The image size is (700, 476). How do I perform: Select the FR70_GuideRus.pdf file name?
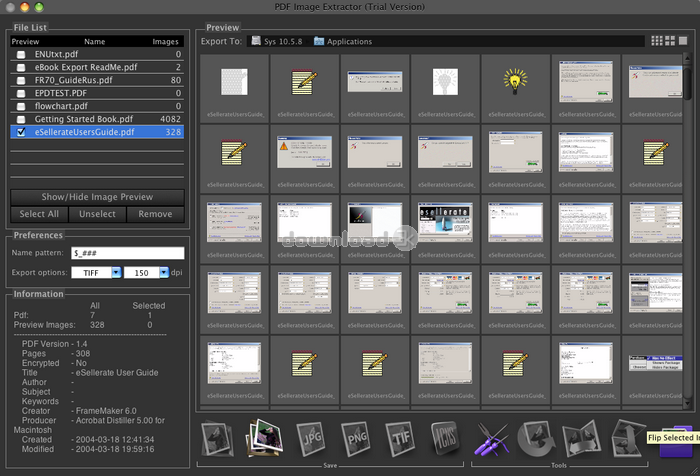[74, 80]
